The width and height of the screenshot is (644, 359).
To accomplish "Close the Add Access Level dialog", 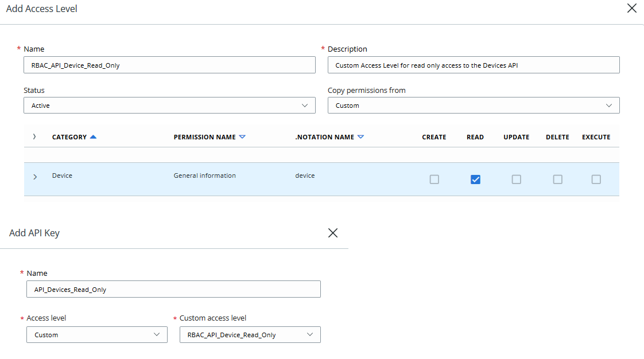I will (631, 9).
